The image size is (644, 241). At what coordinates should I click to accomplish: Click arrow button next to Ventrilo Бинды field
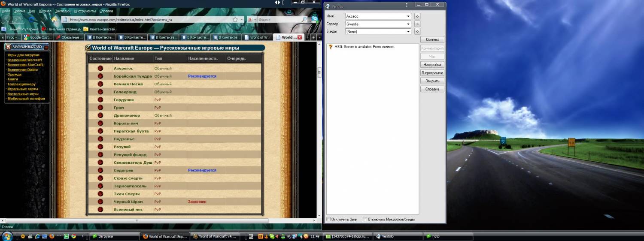(x=417, y=32)
